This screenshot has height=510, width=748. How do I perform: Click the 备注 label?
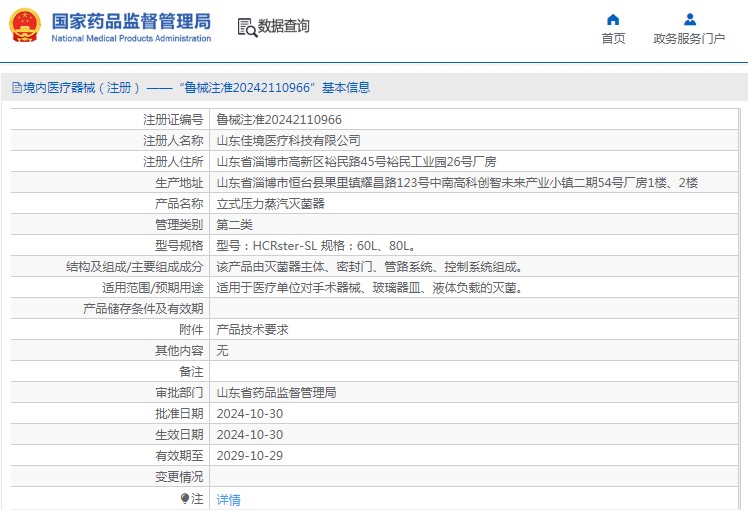pyautogui.click(x=191, y=371)
